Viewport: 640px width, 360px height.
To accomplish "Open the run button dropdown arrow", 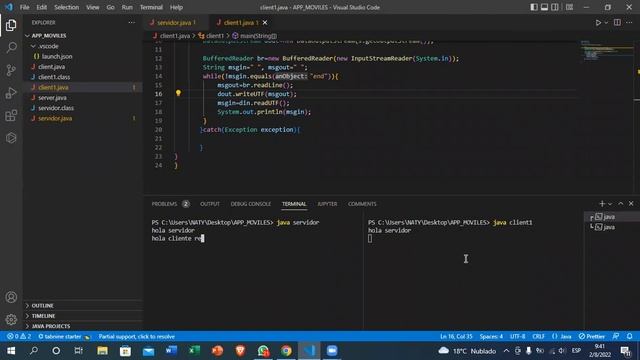I will [606, 23].
